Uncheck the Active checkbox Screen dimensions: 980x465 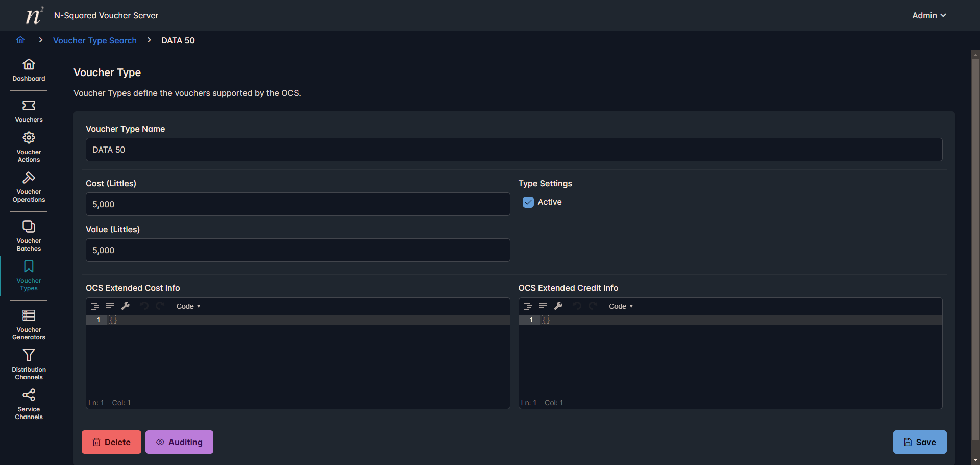pyautogui.click(x=528, y=202)
